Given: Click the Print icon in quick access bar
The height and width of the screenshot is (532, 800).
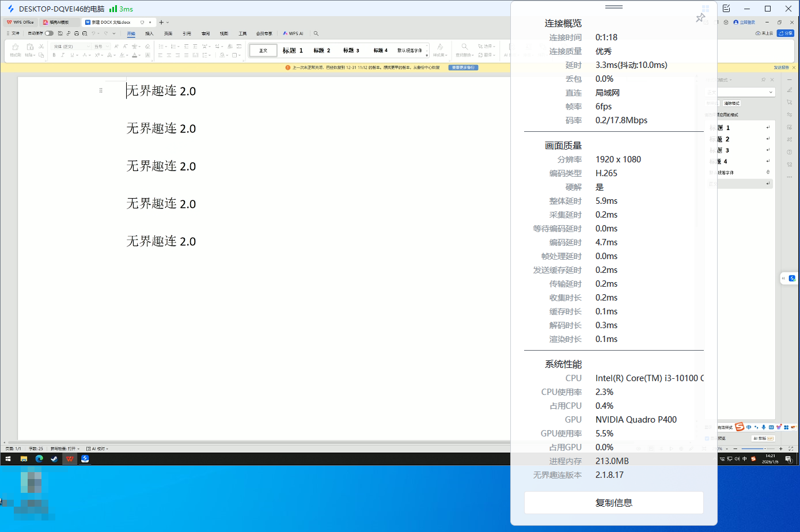Looking at the screenshot, I should (76, 33).
